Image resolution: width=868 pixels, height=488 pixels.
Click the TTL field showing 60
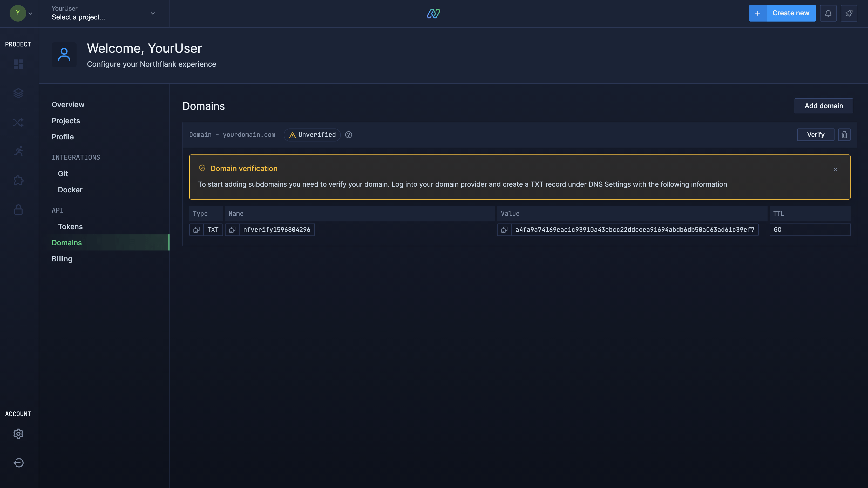click(x=810, y=230)
